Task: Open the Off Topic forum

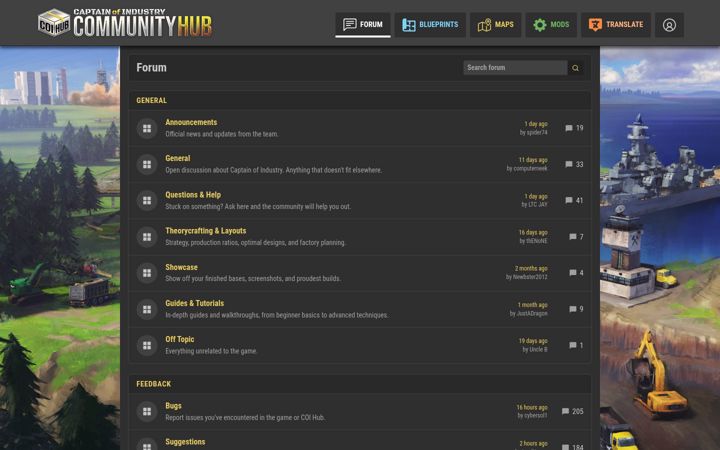Action: [x=180, y=339]
